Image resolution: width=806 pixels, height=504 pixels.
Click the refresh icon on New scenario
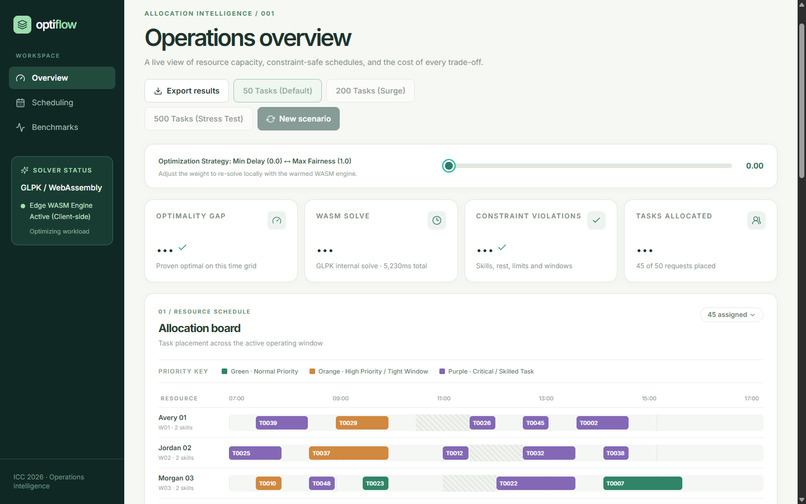coord(270,119)
